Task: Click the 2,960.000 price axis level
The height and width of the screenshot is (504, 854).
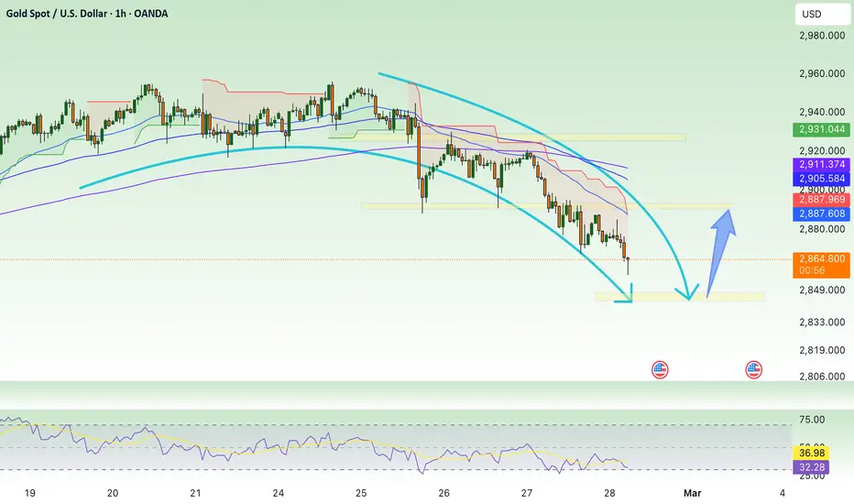Action: [822, 73]
